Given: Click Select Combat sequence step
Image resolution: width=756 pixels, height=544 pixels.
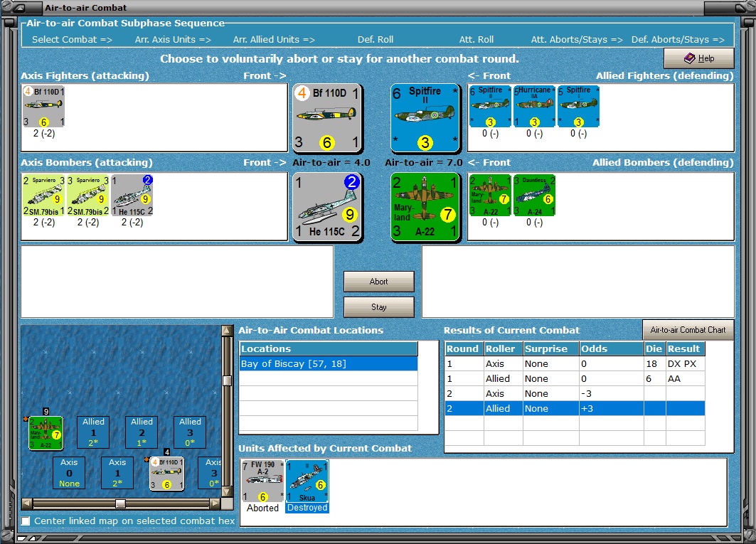Looking at the screenshot, I should pyautogui.click(x=72, y=40).
